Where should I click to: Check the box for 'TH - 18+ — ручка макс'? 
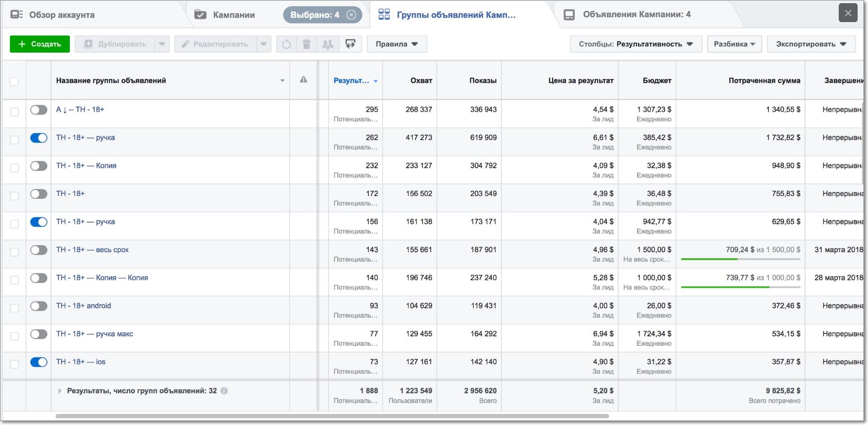14,336
